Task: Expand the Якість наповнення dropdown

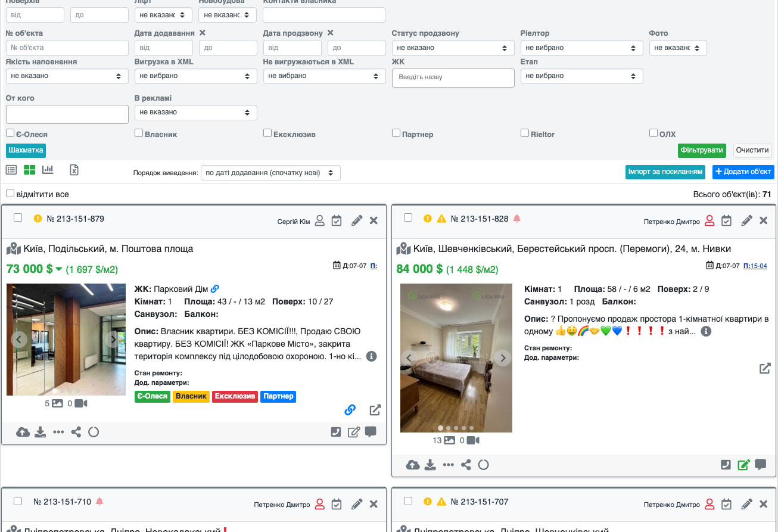Action: [67, 76]
